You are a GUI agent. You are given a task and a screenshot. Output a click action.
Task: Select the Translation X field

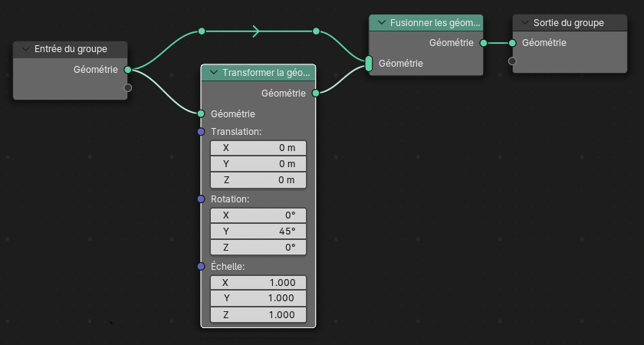pos(258,148)
